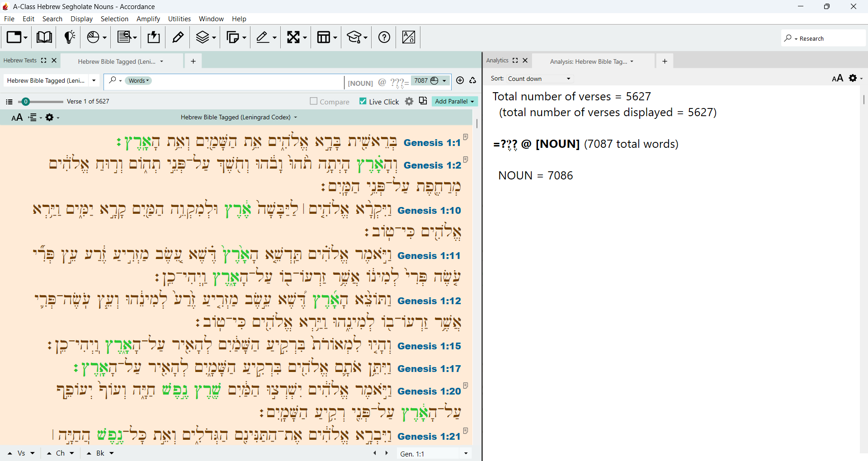Expand the Add Parallel dropdown
The height and width of the screenshot is (461, 868).
point(454,101)
